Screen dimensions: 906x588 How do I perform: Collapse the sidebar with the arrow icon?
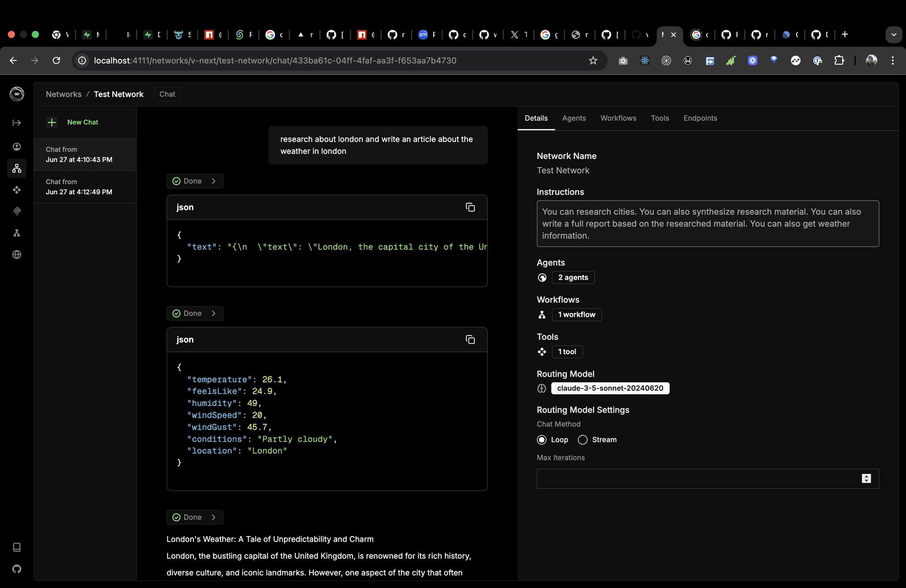click(x=17, y=123)
